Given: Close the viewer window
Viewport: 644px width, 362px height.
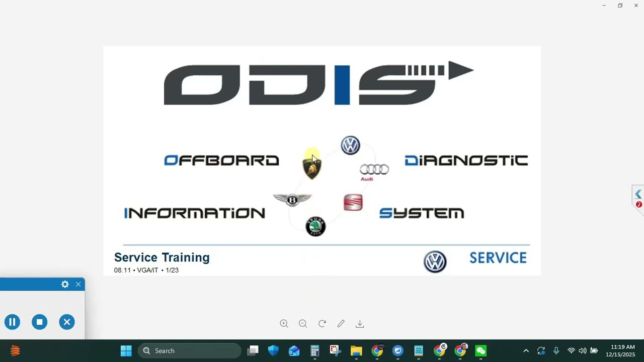Looking at the screenshot, I should pos(636,6).
